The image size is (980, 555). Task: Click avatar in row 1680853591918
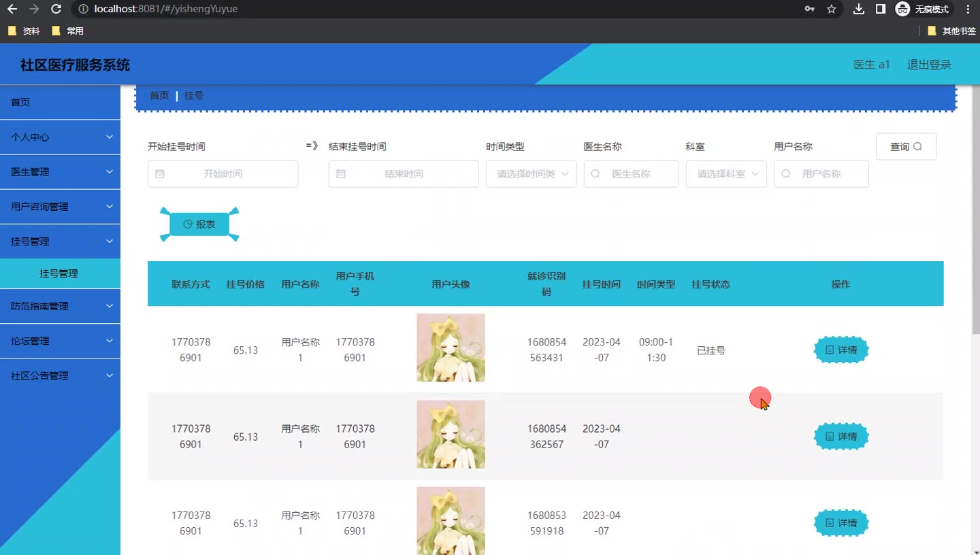[451, 520]
